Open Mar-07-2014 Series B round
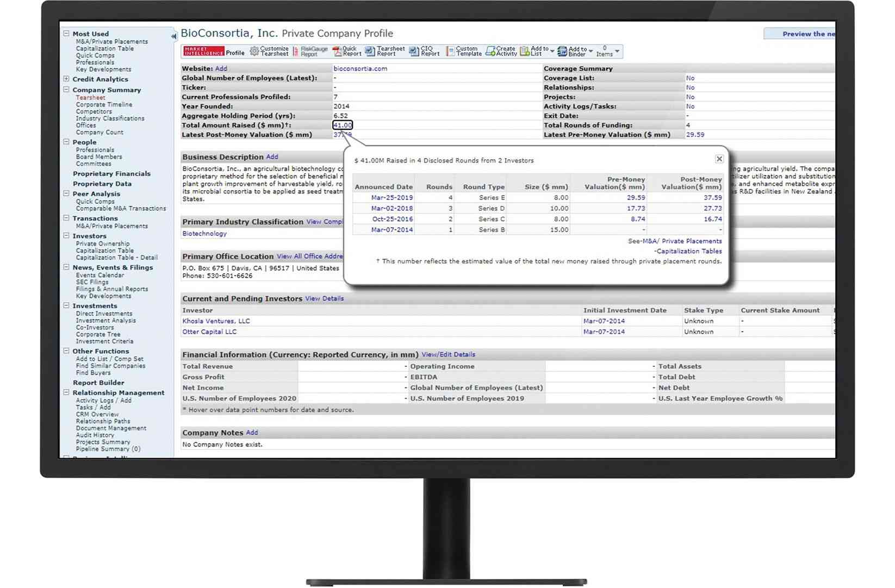Viewport: 895px width, 588px height. point(391,230)
